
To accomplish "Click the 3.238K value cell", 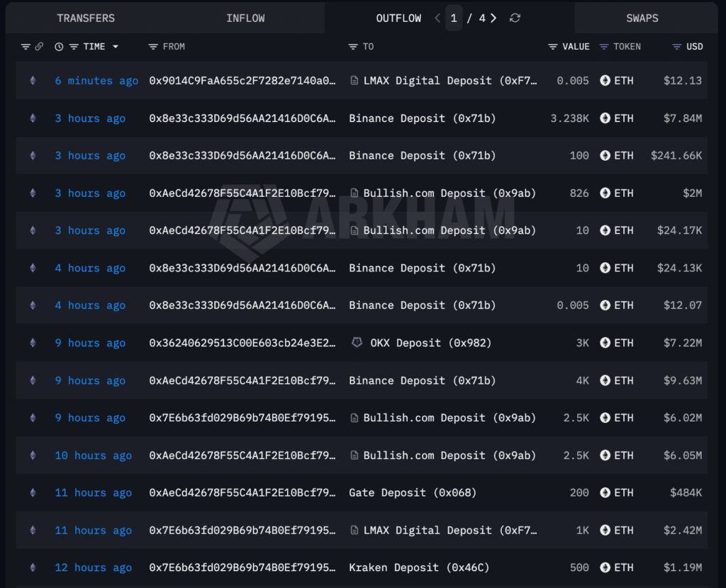I will click(x=569, y=118).
